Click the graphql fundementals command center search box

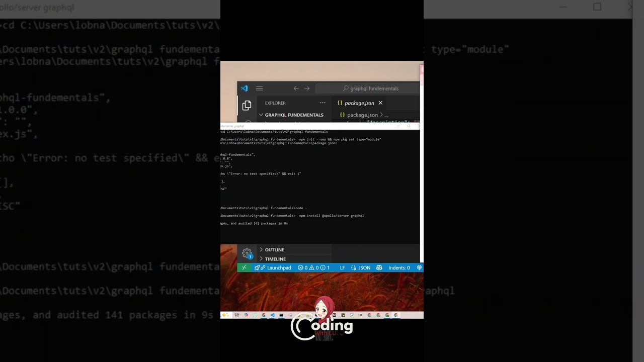coord(368,88)
